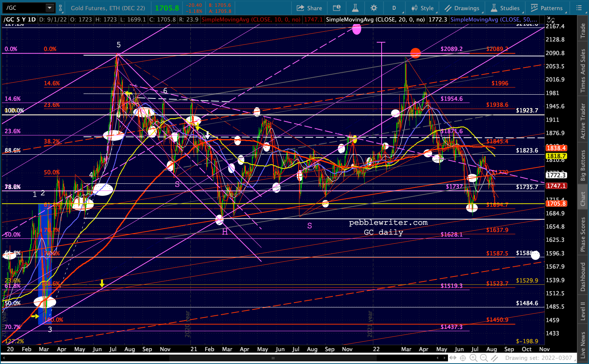
Task: Open the Active Trader side tab
Action: click(x=583, y=121)
